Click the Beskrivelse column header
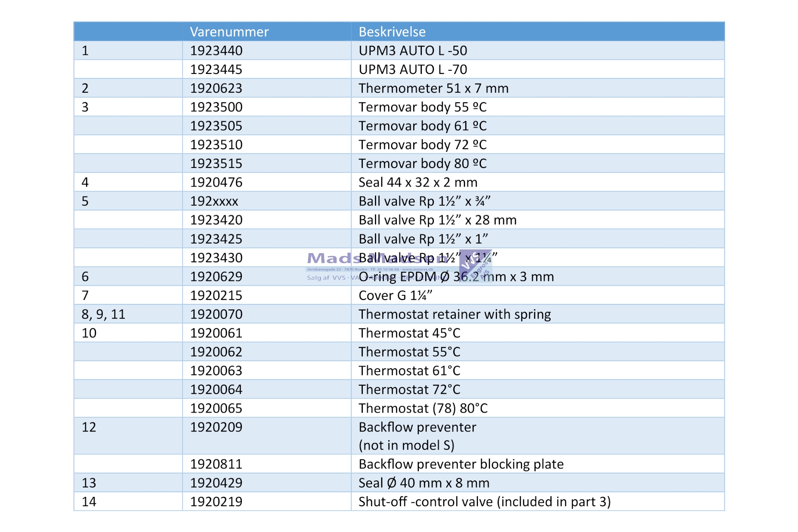The height and width of the screenshot is (532, 798). click(392, 32)
